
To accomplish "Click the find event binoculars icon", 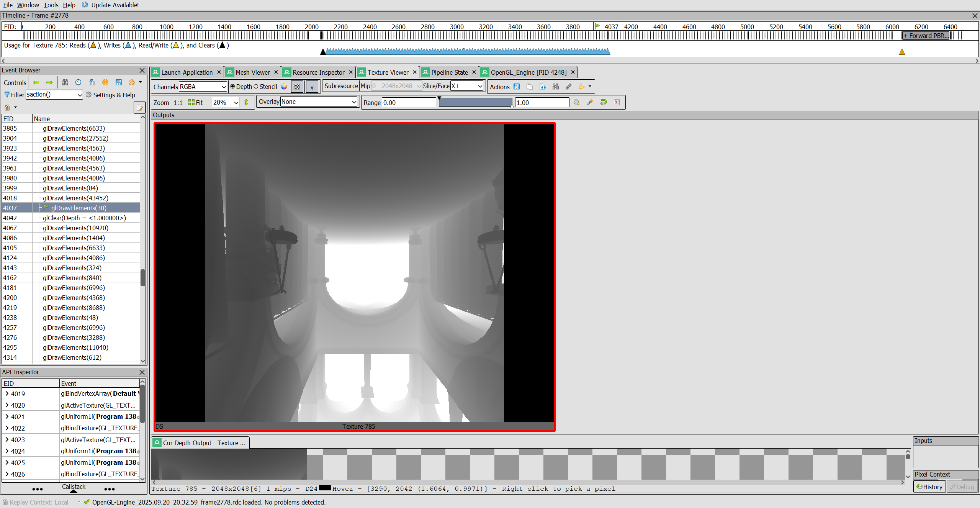I will point(65,82).
